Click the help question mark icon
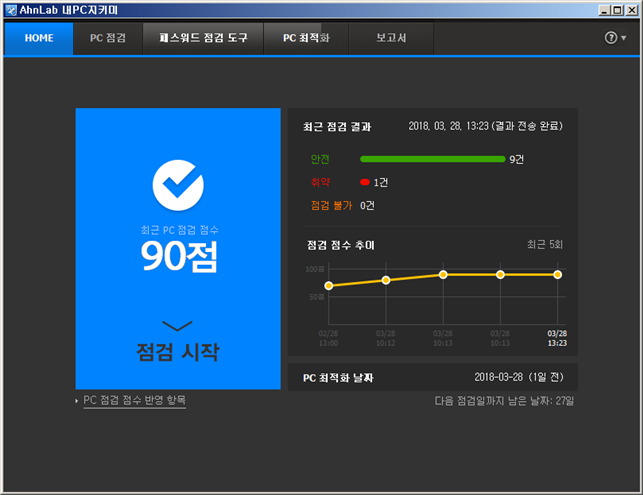Image resolution: width=643 pixels, height=495 pixels. tap(611, 38)
